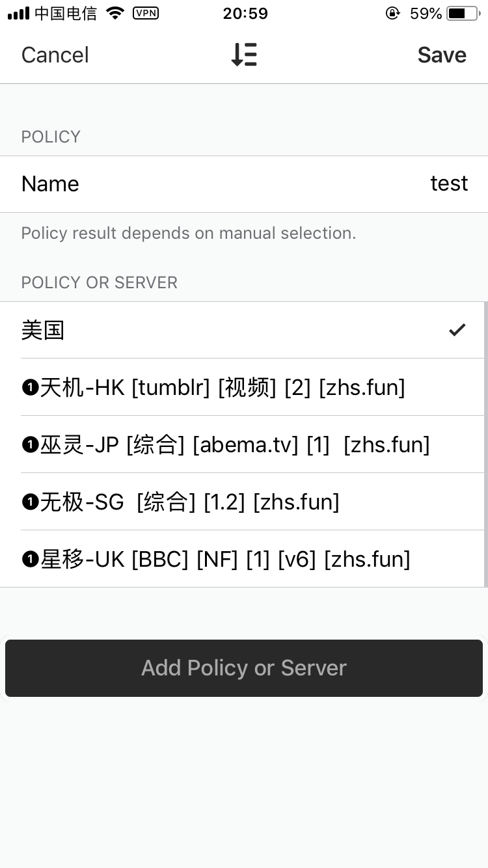488x868 pixels.
Task: Select 巫灵-JP [abema.tv] server
Action: point(234,445)
